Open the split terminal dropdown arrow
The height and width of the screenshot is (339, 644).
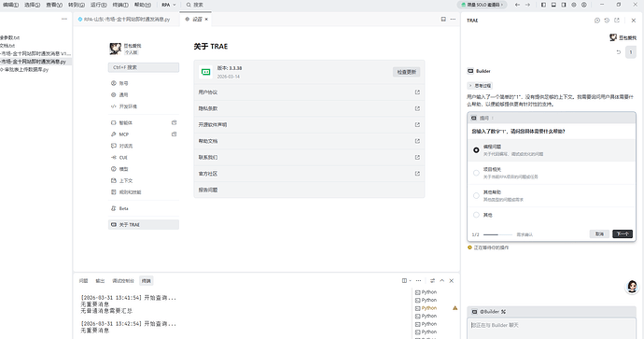(410, 281)
